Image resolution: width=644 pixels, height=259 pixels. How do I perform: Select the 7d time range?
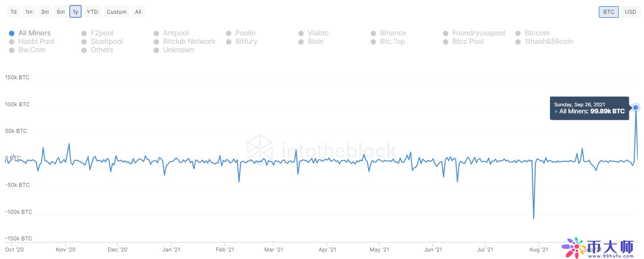tap(13, 12)
